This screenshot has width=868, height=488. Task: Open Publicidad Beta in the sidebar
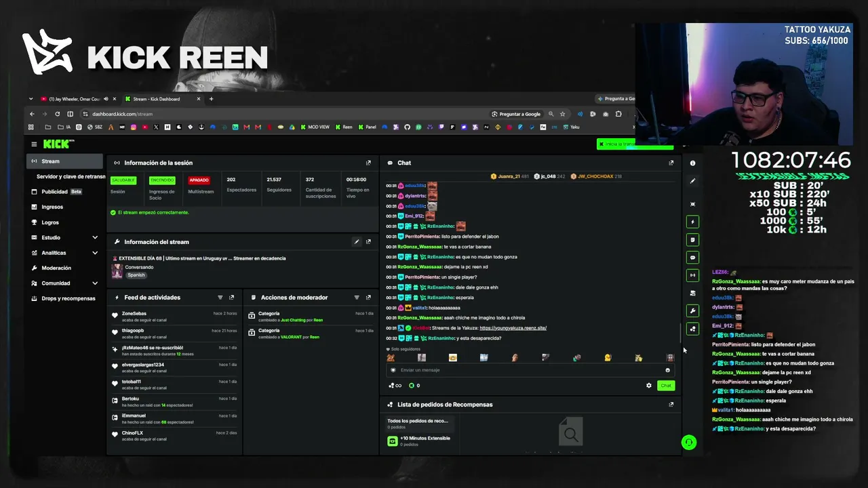pyautogui.click(x=65, y=192)
